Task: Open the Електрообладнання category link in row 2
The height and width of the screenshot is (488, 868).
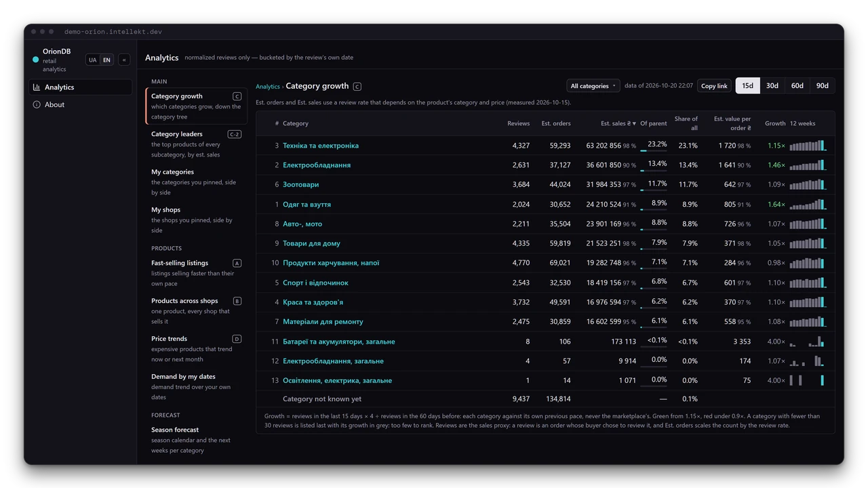Action: tap(317, 165)
